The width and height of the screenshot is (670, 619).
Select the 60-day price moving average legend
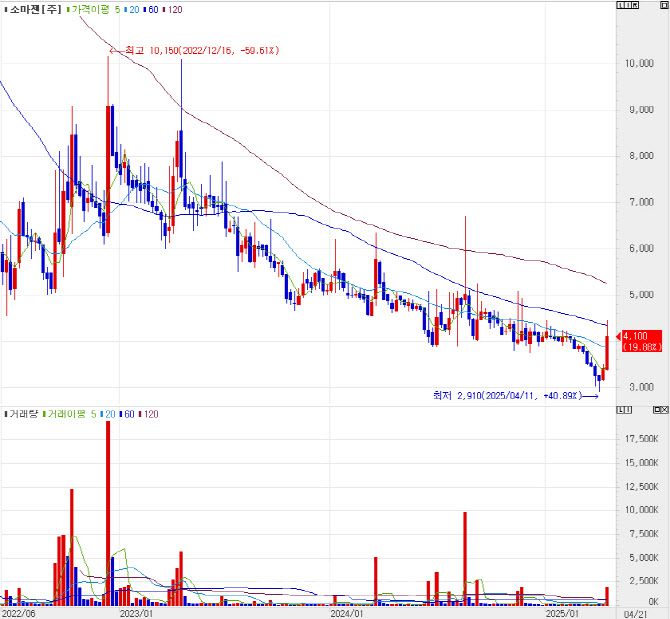click(151, 9)
